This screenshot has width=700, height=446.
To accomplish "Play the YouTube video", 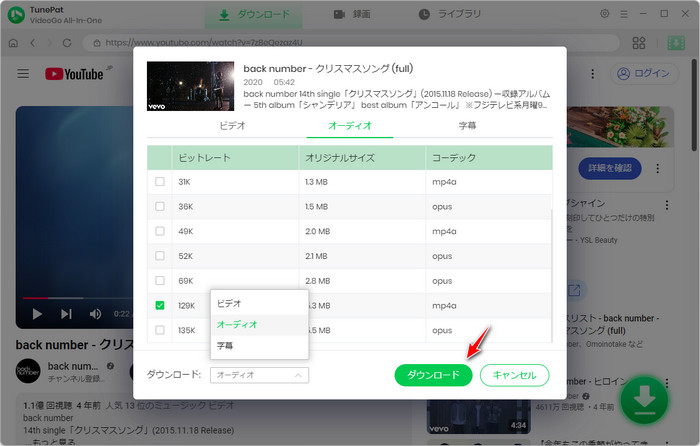I will (x=37, y=314).
